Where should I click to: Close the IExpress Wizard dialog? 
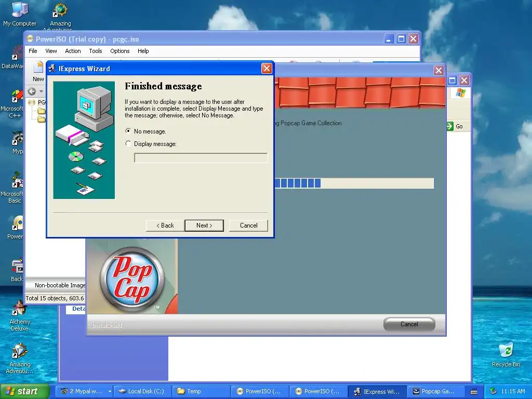point(267,69)
